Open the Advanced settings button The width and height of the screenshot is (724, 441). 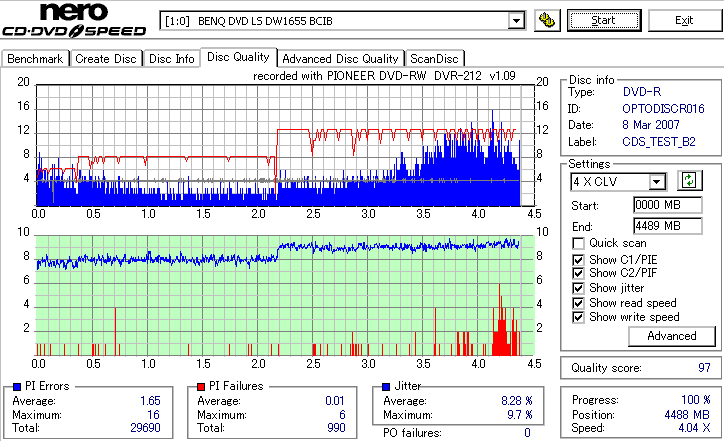(x=671, y=336)
